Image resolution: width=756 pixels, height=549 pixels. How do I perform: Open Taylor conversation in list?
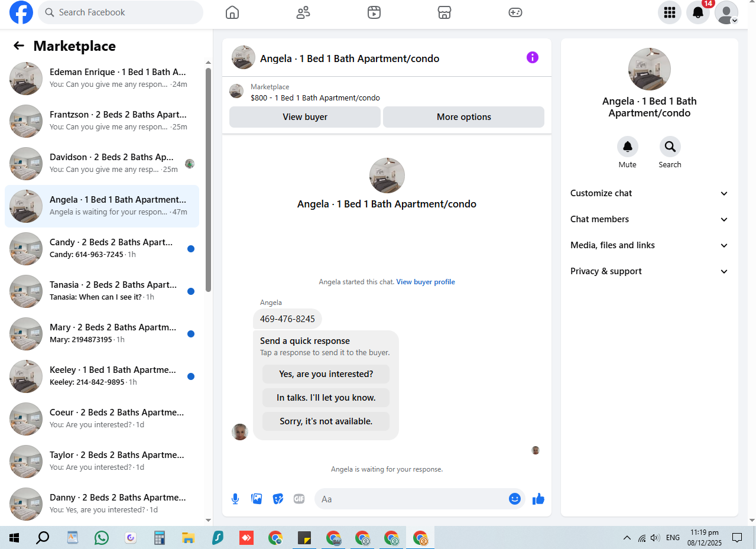[102, 461]
